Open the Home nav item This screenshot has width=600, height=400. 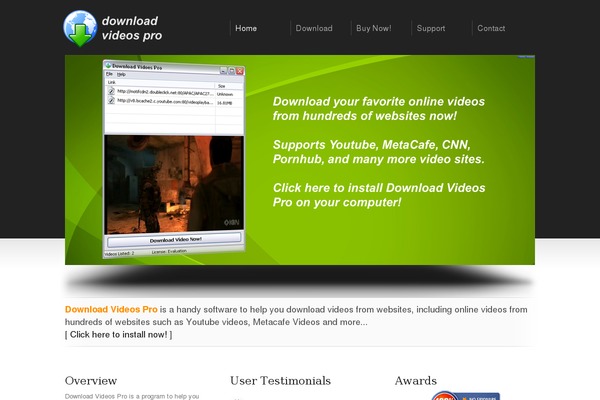tap(246, 28)
